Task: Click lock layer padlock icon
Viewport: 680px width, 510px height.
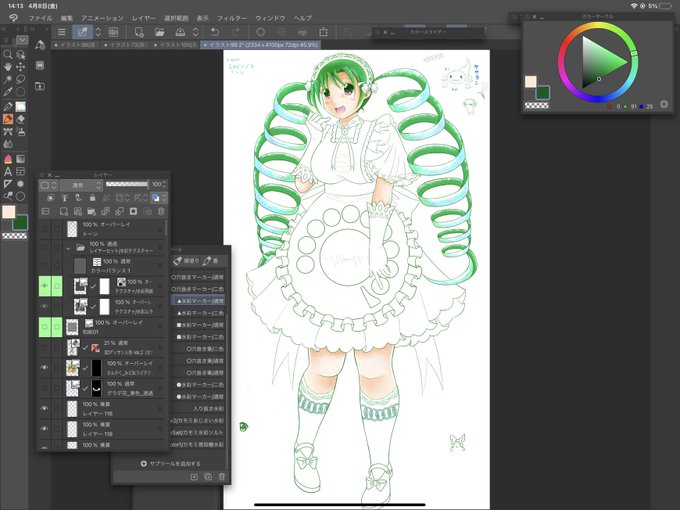Action: [x=92, y=198]
